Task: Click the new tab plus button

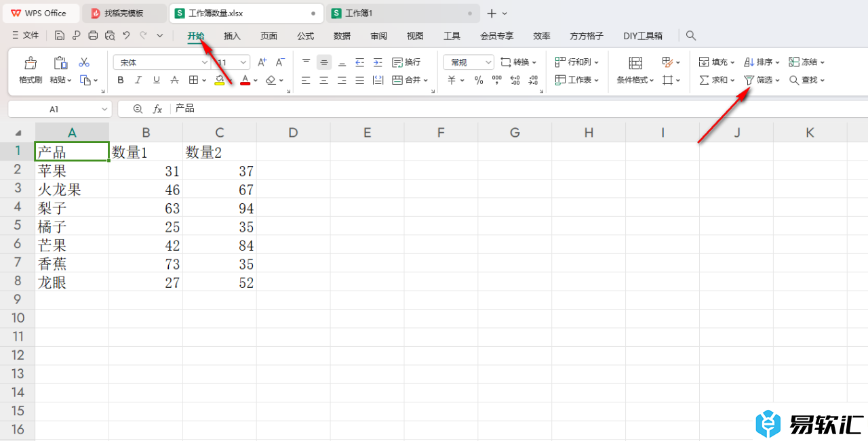Action: pyautogui.click(x=492, y=13)
